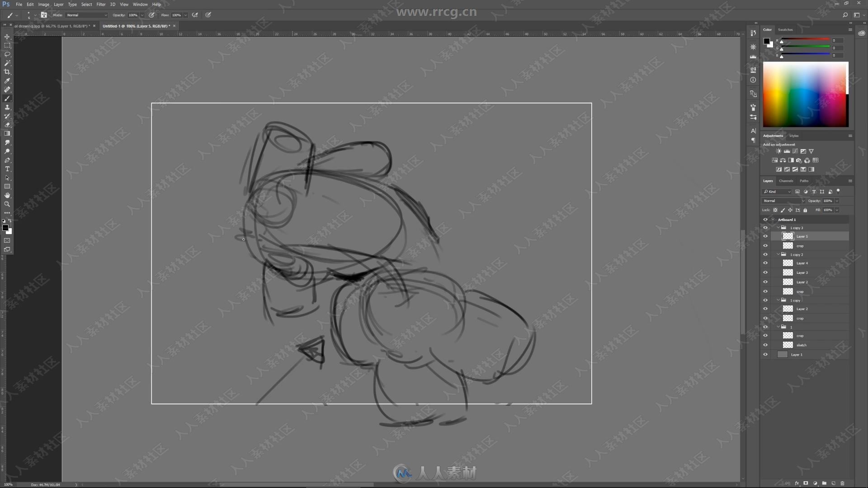Select the Eyedropper tool
868x488 pixels.
click(x=7, y=81)
